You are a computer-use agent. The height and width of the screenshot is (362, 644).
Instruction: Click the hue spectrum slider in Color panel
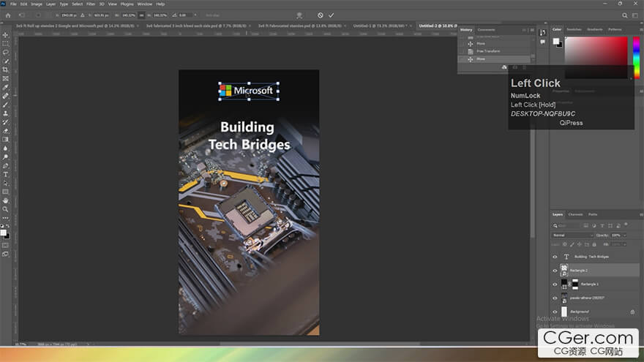636,58
